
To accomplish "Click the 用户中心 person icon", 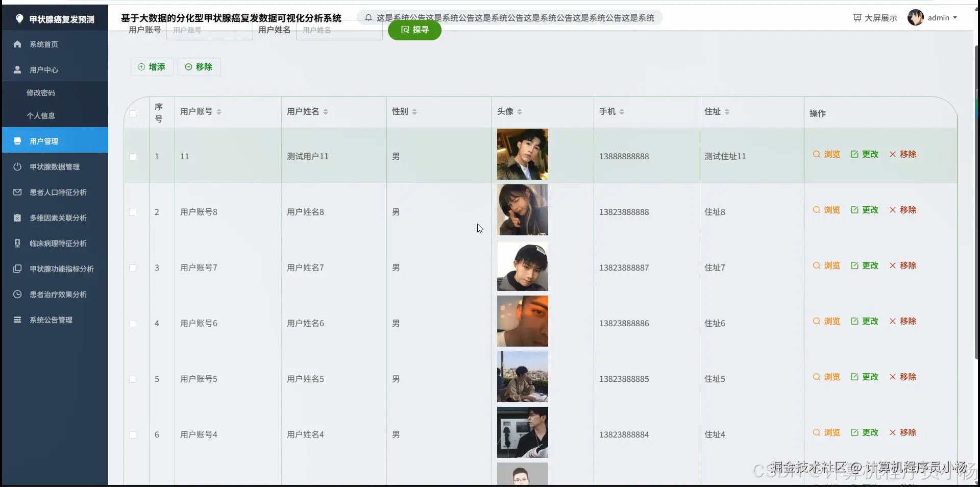I will (x=17, y=70).
